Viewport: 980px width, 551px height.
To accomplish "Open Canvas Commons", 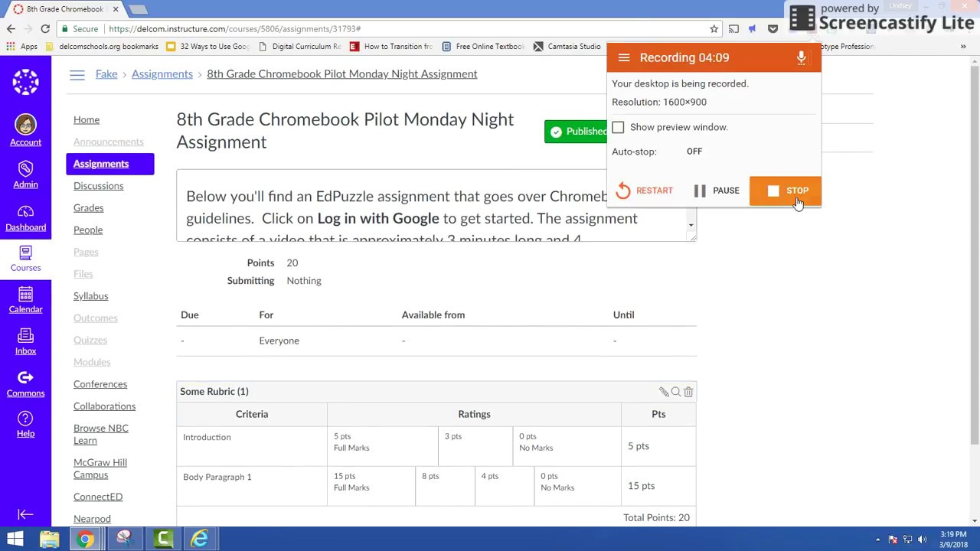I will coord(25,384).
